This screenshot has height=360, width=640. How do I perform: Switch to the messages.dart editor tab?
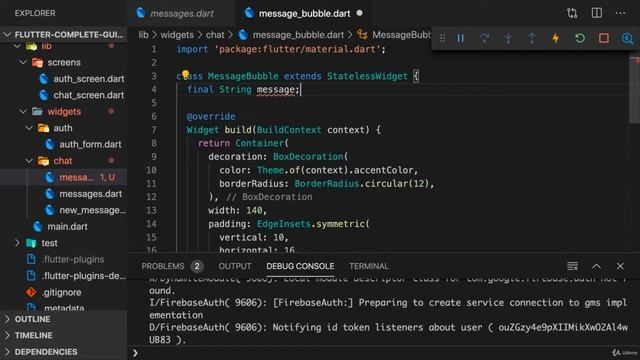[x=181, y=13]
